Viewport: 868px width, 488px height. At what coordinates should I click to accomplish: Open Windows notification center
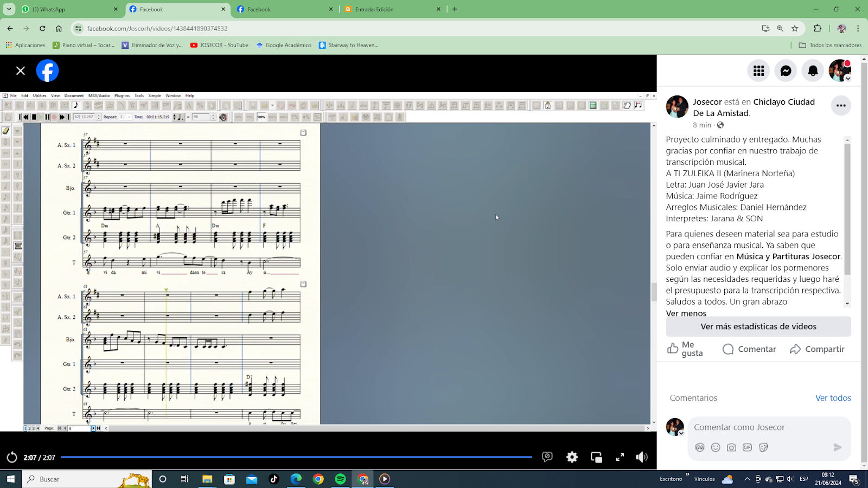[x=854, y=479]
